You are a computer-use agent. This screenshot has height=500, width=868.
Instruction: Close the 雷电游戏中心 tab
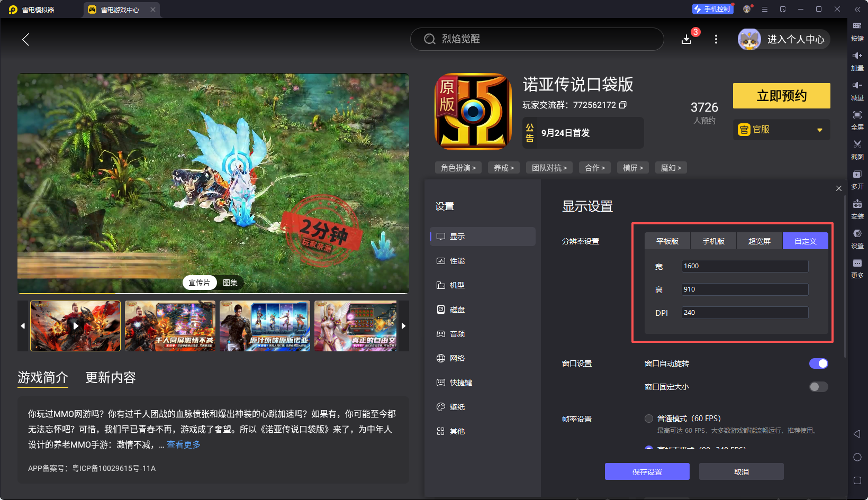(x=153, y=10)
